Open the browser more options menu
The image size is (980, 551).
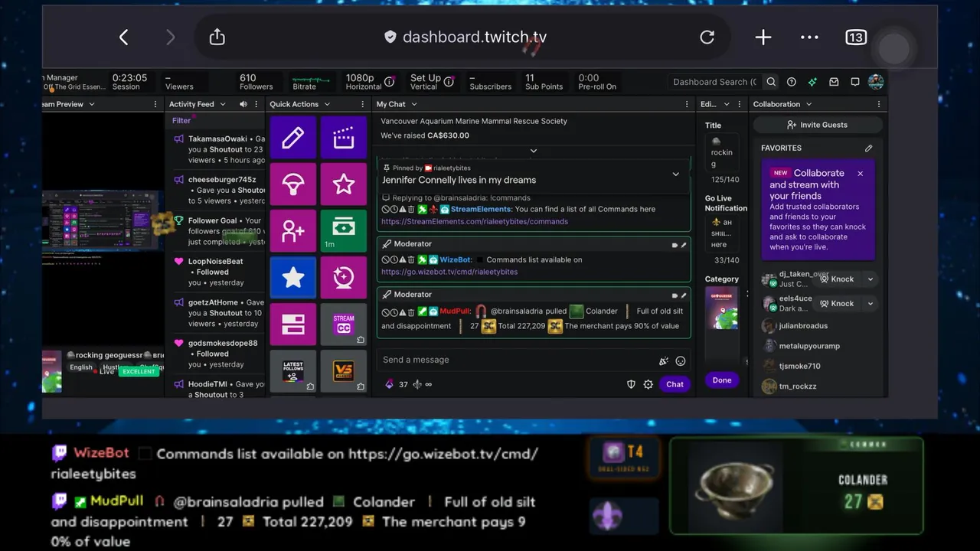(x=809, y=37)
